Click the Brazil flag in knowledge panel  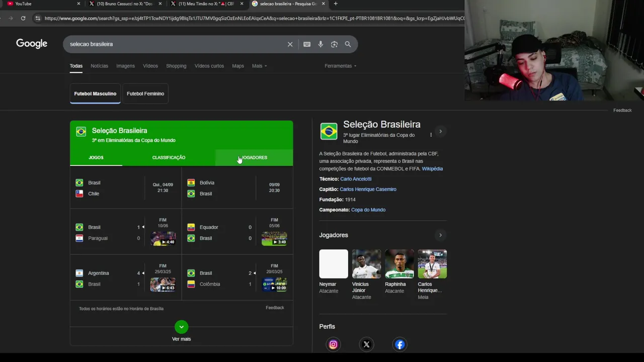click(x=329, y=131)
